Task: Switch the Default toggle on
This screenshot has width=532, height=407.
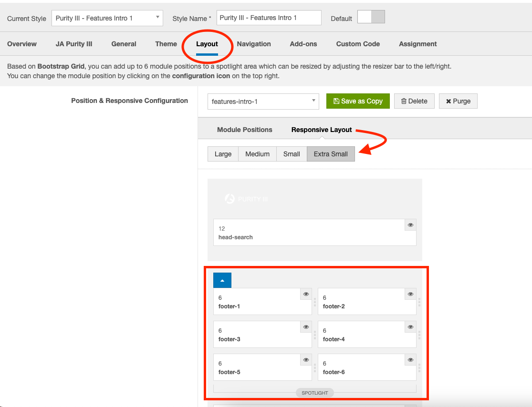Action: (x=371, y=17)
